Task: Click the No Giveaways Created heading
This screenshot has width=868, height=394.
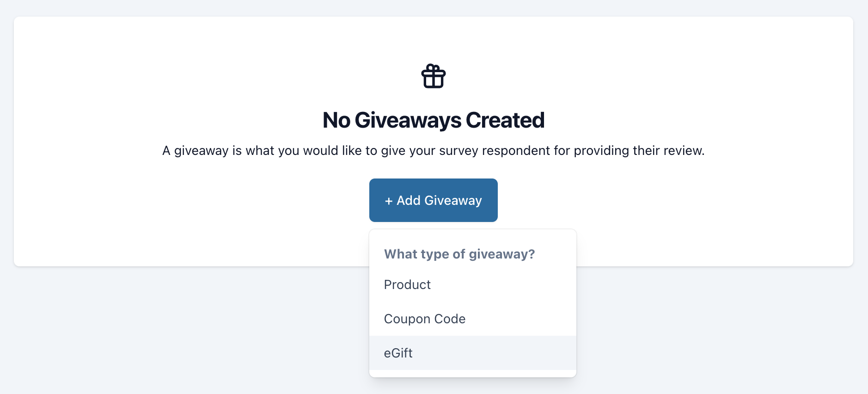Action: click(434, 119)
